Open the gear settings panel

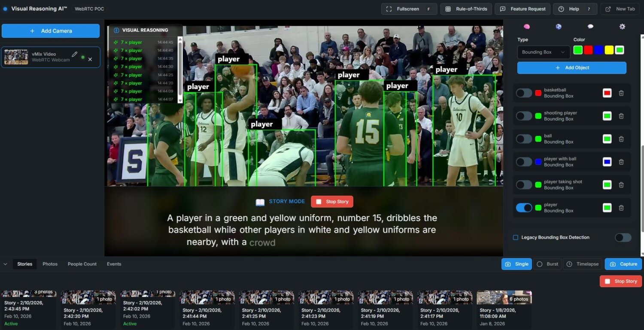[622, 27]
